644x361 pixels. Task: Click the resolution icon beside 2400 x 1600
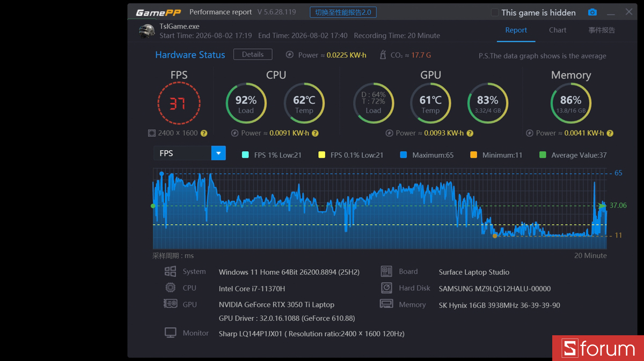152,133
